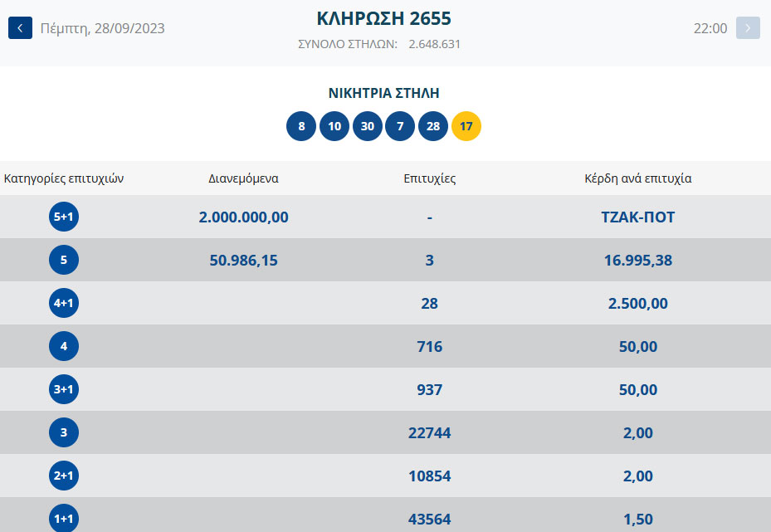Click winning number ball 7
Image resolution: width=771 pixels, height=532 pixels.
coord(400,127)
